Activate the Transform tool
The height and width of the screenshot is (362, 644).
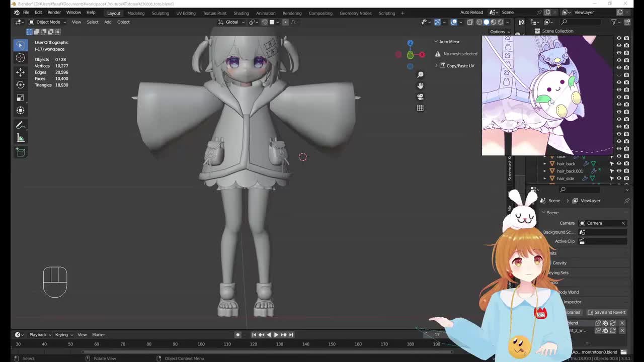(x=21, y=111)
